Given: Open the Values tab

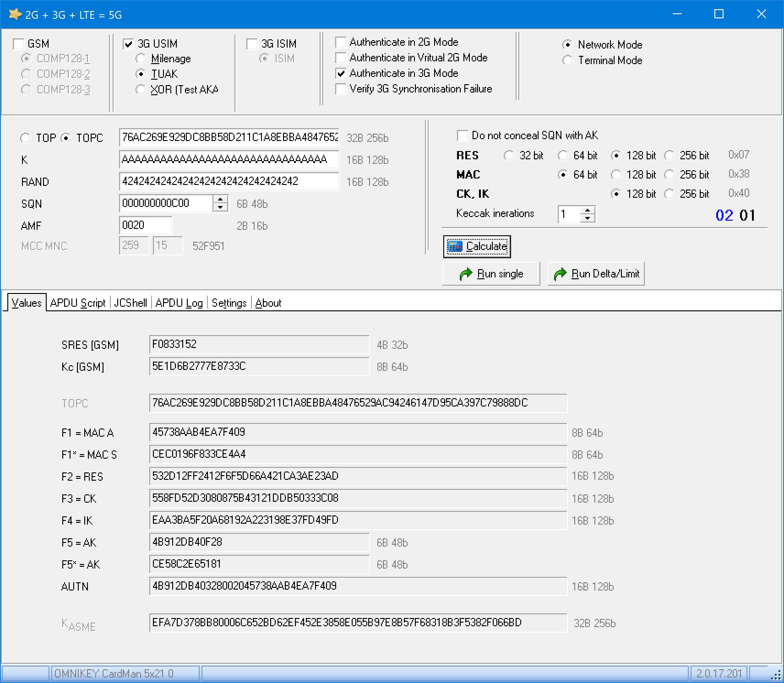Looking at the screenshot, I should [x=27, y=303].
